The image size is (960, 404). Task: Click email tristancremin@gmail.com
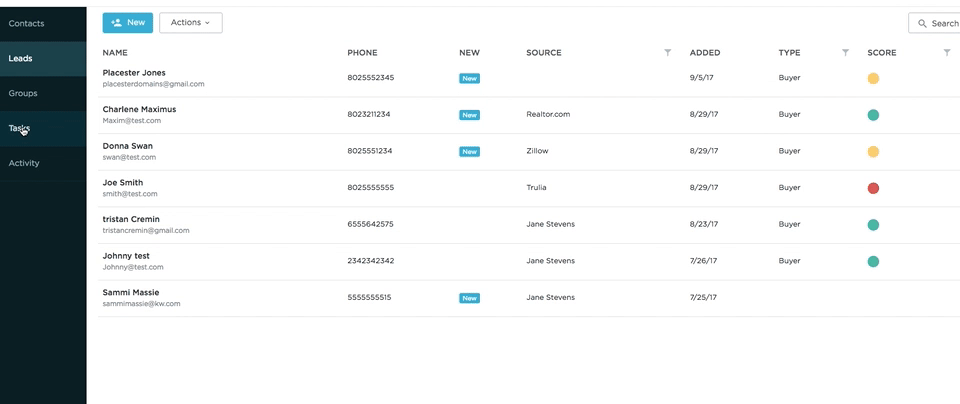[146, 231]
